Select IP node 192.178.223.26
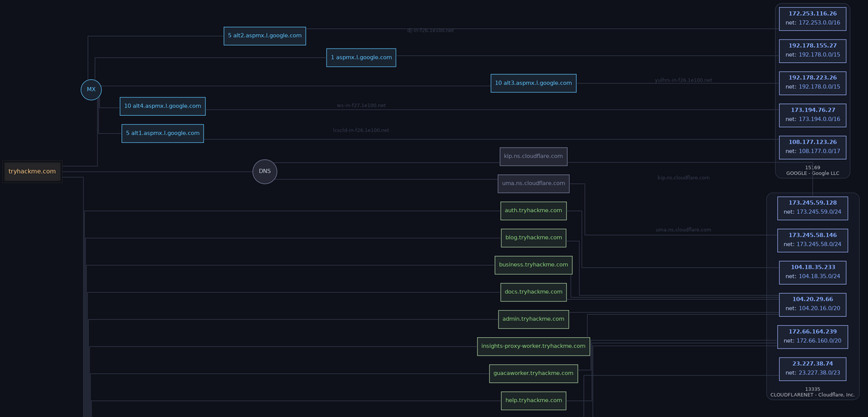Screen dimensions: 868x417 click(812, 82)
